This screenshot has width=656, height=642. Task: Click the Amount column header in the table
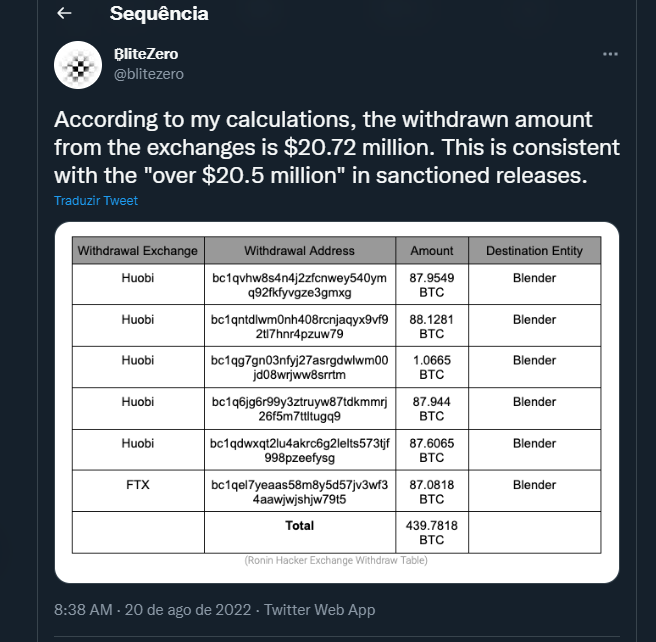431,250
